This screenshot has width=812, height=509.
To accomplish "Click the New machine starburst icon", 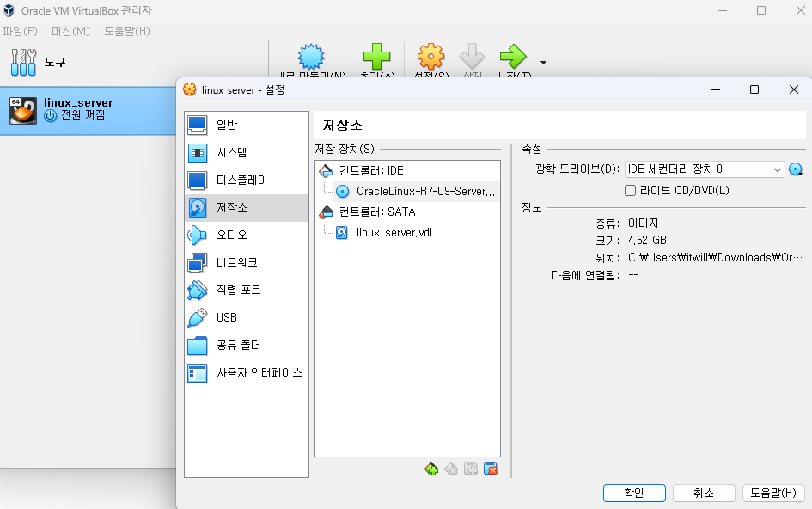I will tap(311, 57).
